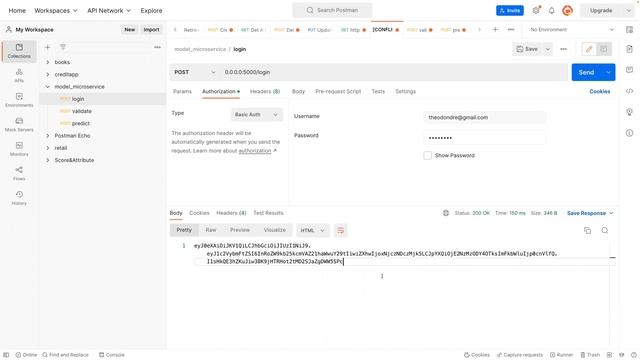This screenshot has width=640, height=360.
Task: Switch to the Pre-request Script tab
Action: [338, 91]
